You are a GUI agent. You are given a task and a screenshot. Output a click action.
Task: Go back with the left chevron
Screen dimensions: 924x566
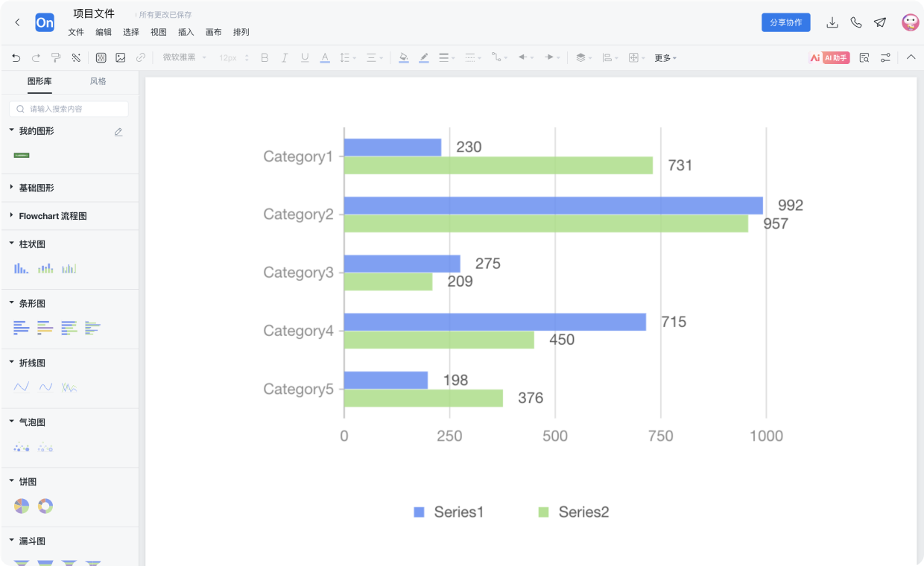[18, 22]
